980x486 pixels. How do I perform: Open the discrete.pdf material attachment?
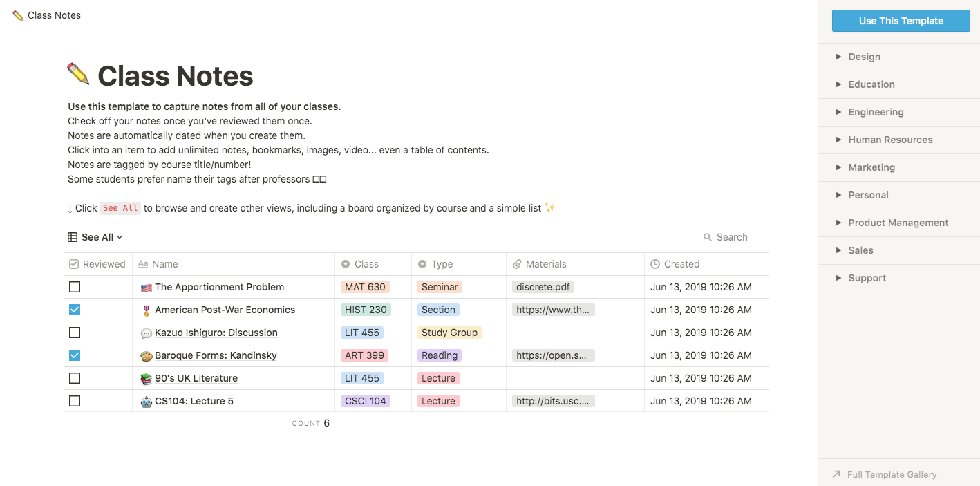(x=543, y=287)
